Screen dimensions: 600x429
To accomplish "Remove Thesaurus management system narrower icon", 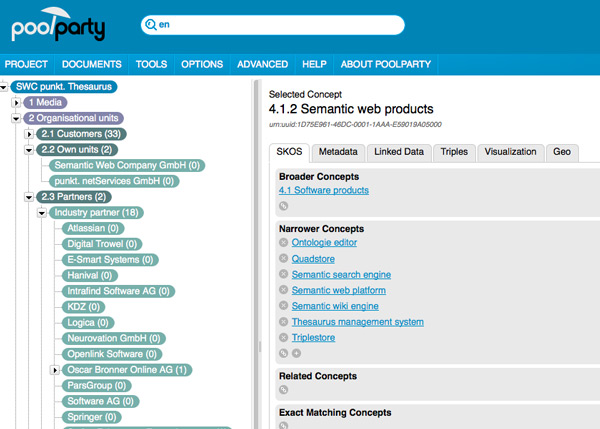I will point(284,321).
